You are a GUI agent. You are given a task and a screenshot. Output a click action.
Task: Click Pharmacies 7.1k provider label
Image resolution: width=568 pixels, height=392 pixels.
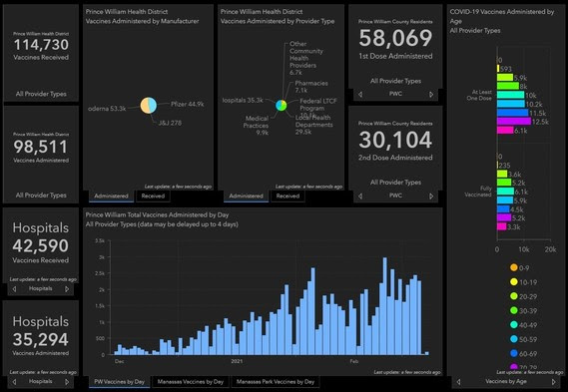click(311, 87)
